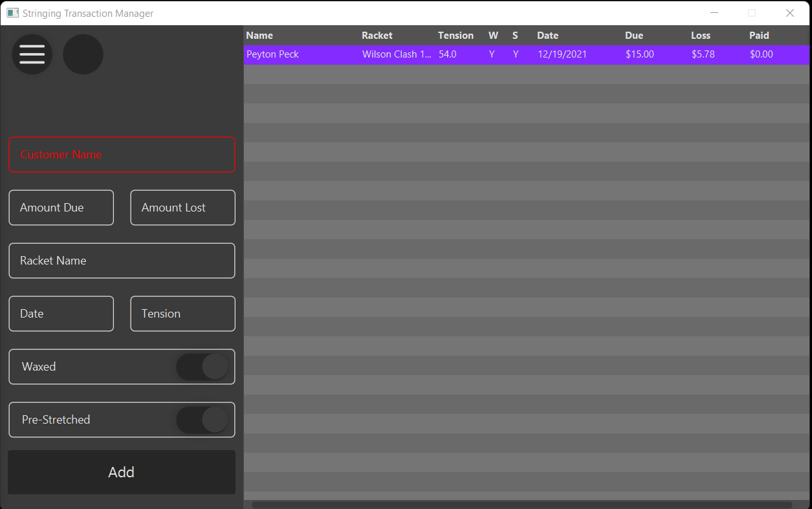Close the Stringing Transaction Manager window

pos(789,13)
